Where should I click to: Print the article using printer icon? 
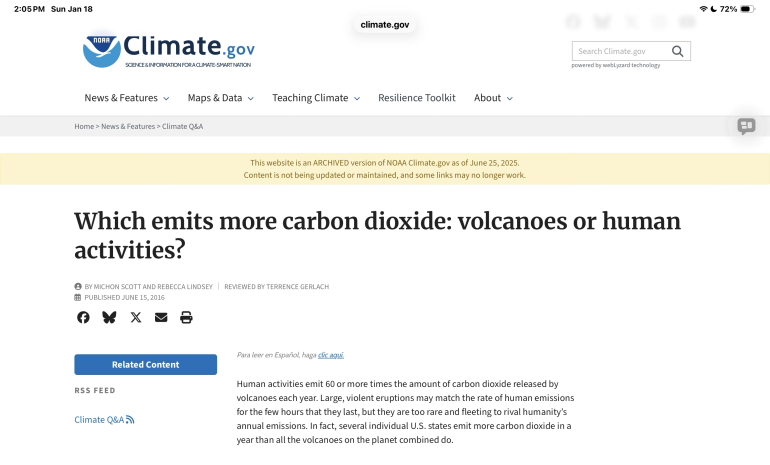(186, 317)
